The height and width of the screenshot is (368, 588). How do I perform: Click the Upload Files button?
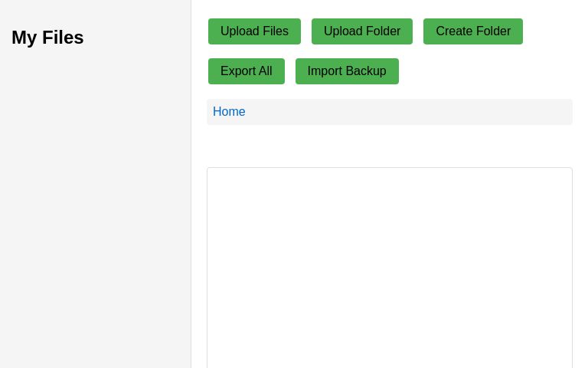[x=254, y=31]
